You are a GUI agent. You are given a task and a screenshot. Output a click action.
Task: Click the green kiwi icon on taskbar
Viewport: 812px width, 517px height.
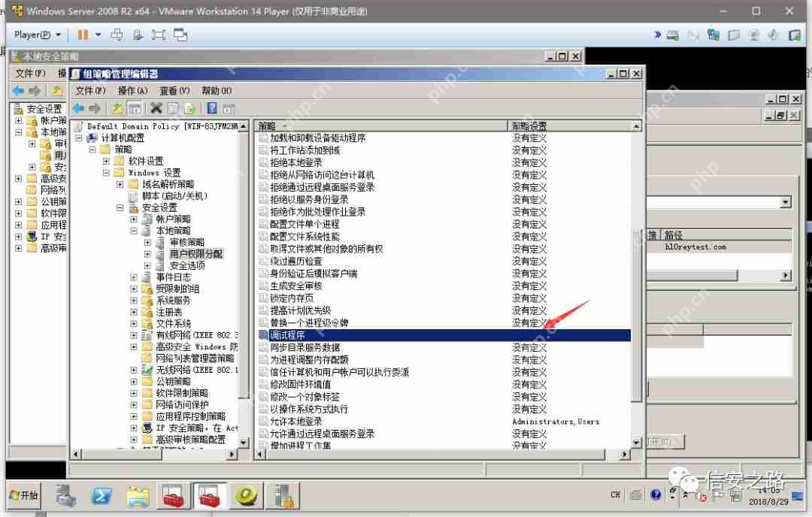246,496
